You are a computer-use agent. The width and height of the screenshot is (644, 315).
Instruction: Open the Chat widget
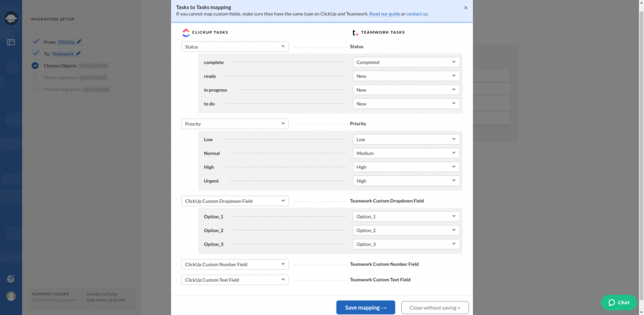point(619,302)
